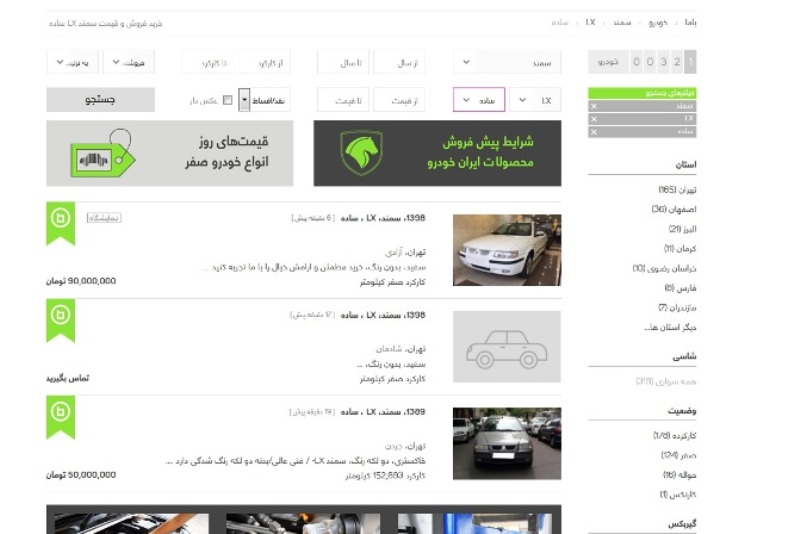Click the تماس بگیرید contact text
This screenshot has height=534, width=800.
[x=68, y=378]
